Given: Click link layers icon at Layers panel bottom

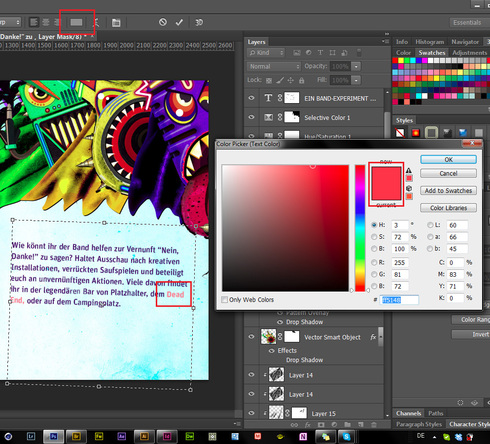Looking at the screenshot, I should pyautogui.click(x=294, y=425).
